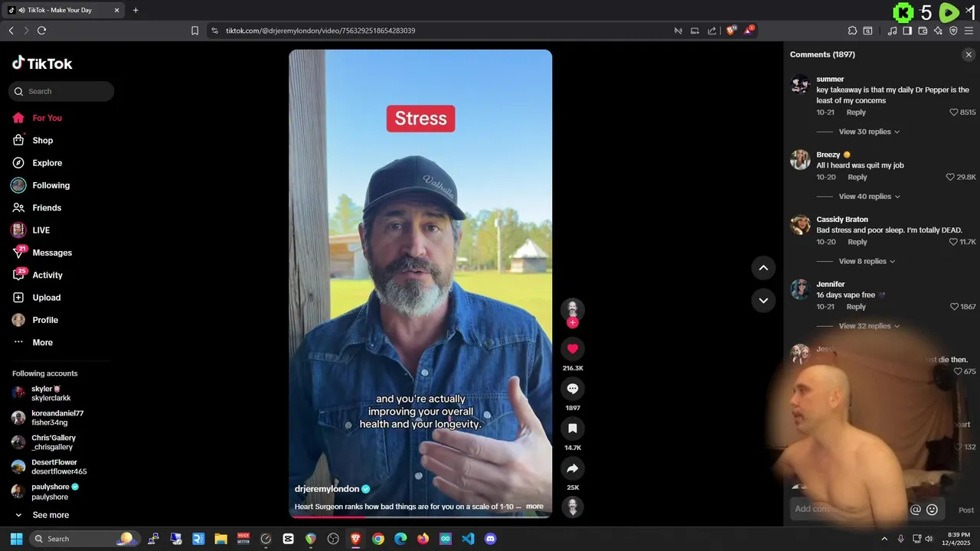Close the comments panel
Viewport: 980px width, 551px height.
tap(969, 54)
